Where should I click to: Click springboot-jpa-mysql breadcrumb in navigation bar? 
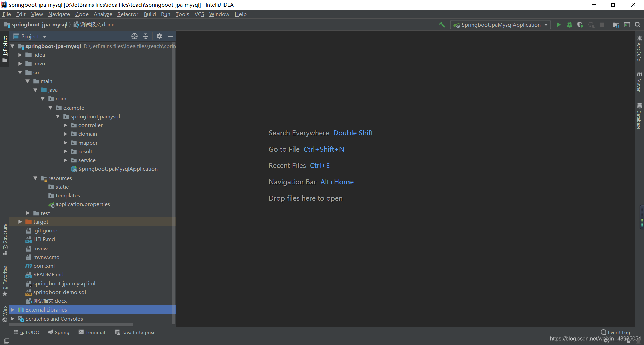coord(36,25)
